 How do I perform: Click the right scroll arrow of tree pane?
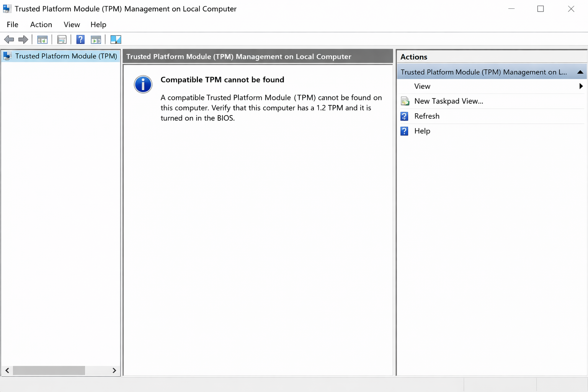(114, 371)
